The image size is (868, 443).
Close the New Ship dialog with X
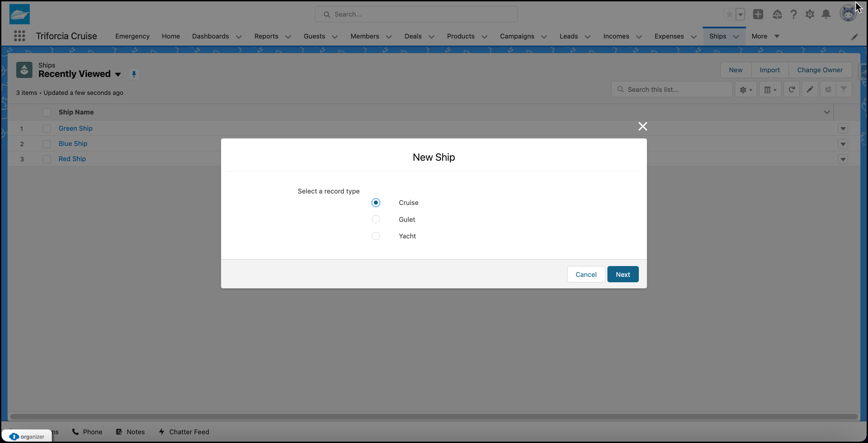[x=643, y=126]
